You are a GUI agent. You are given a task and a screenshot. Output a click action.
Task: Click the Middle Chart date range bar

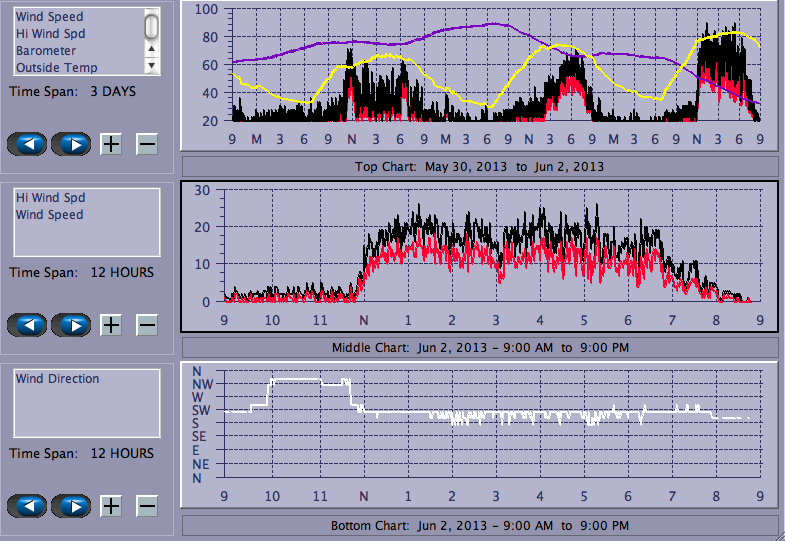pos(479,347)
